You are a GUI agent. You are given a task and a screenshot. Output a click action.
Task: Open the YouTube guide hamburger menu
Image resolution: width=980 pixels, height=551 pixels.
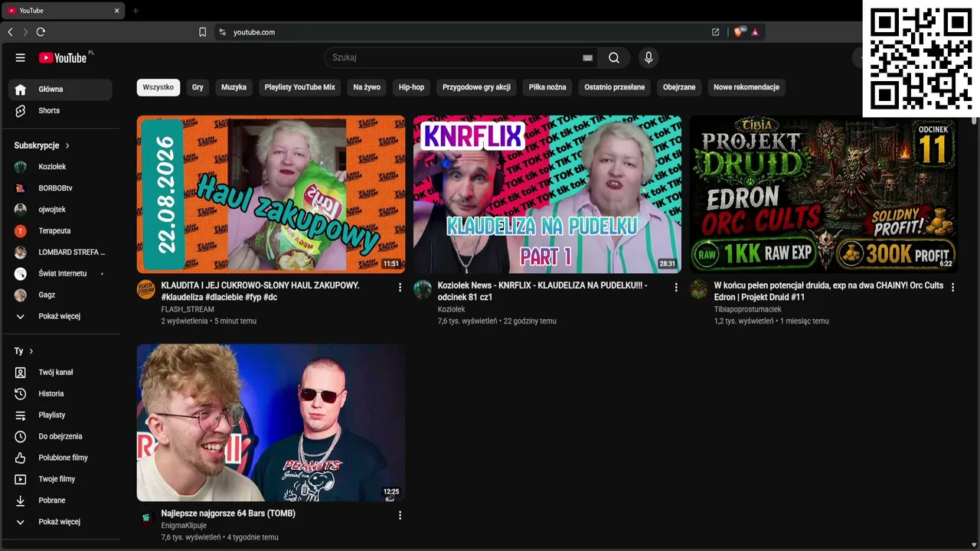(21, 57)
